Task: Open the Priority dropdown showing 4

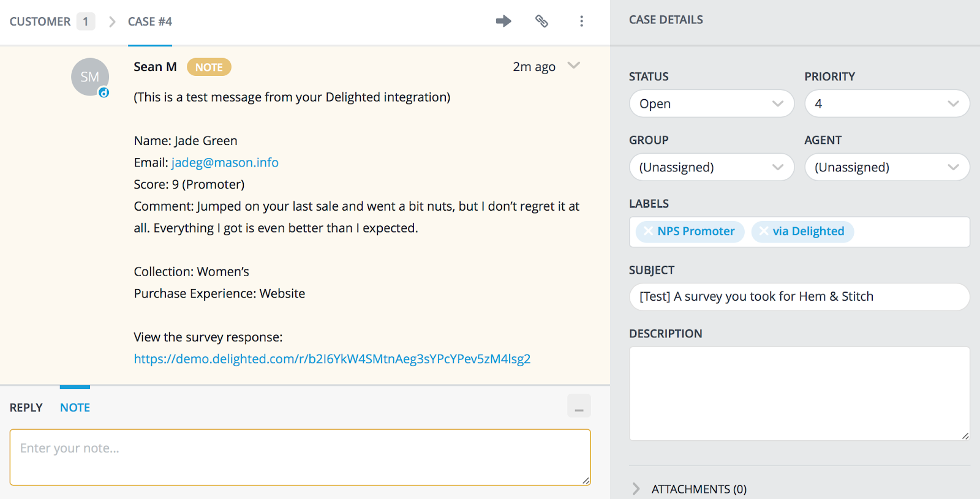Action: coord(886,103)
